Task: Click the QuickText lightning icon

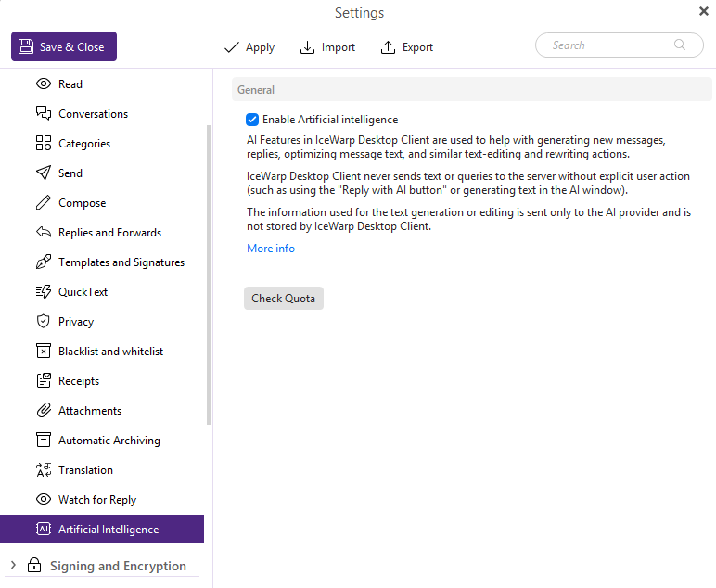Action: pos(43,292)
